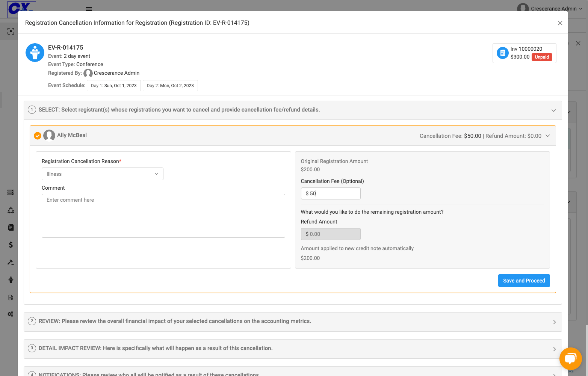The image size is (588, 376).
Task: Click the Unpaid status badge
Action: tap(542, 57)
